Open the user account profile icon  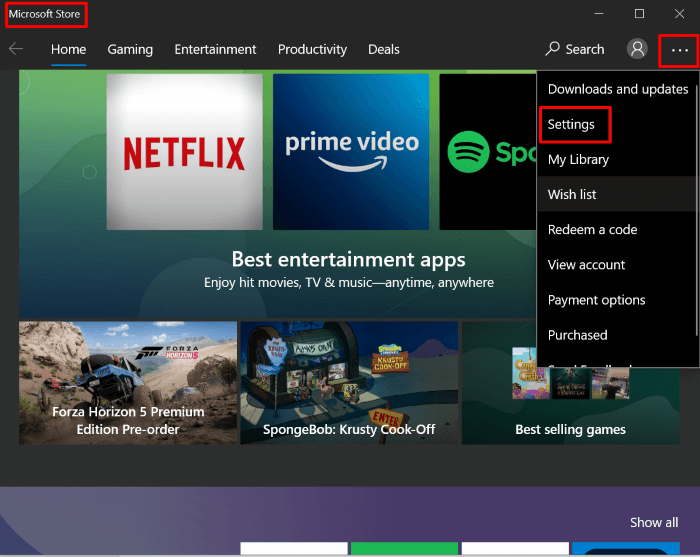point(637,49)
